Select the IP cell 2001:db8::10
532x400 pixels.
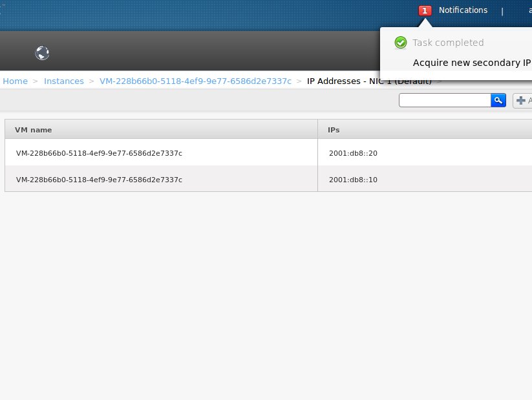[x=353, y=180]
